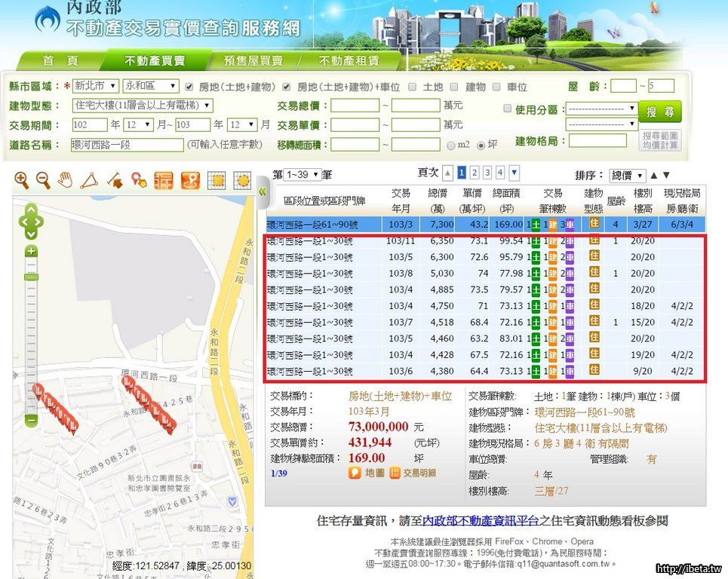
Task: Click the 道路名稱 road name input field
Action: pyautogui.click(x=127, y=145)
